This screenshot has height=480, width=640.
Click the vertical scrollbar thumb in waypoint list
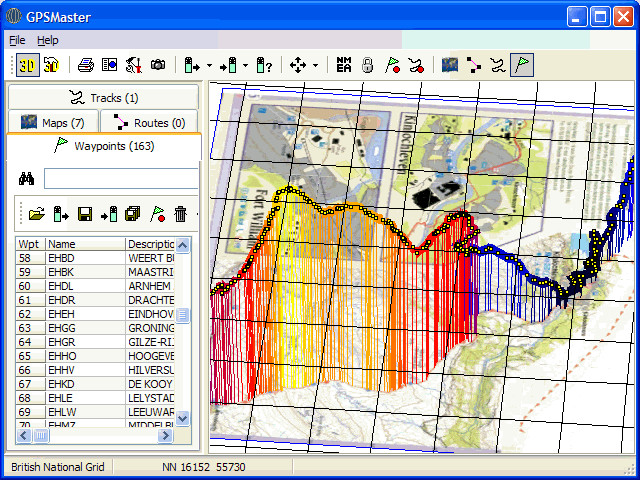(182, 315)
